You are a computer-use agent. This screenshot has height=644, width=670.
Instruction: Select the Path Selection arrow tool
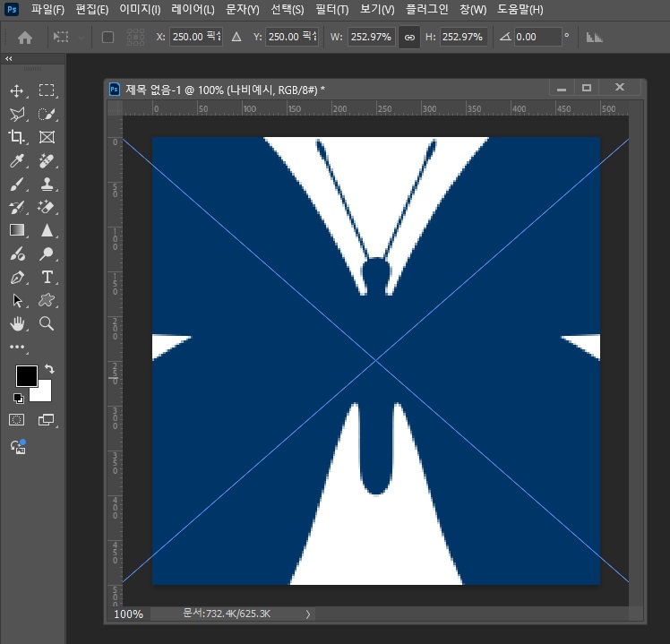17,300
